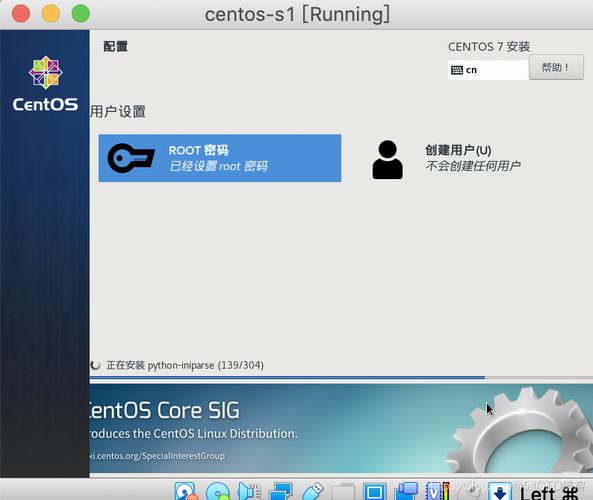The image size is (593, 500).
Task: Click the CentOS Core SIG banner
Action: pos(341,428)
